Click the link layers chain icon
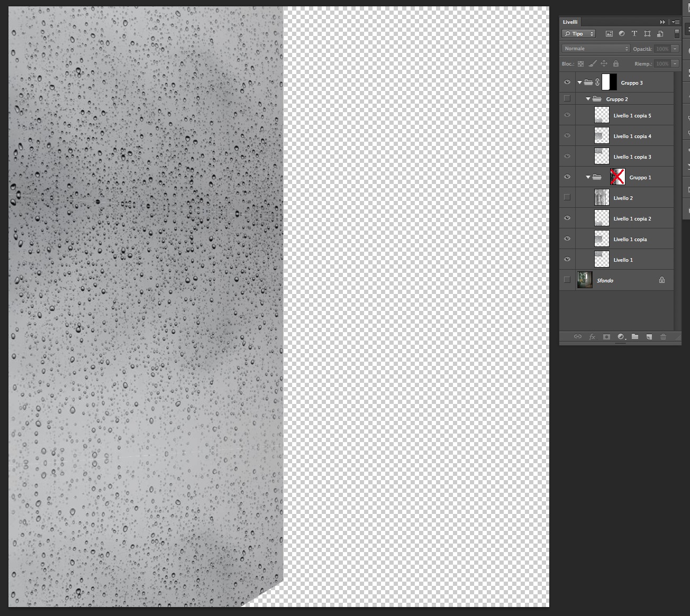 (x=578, y=337)
